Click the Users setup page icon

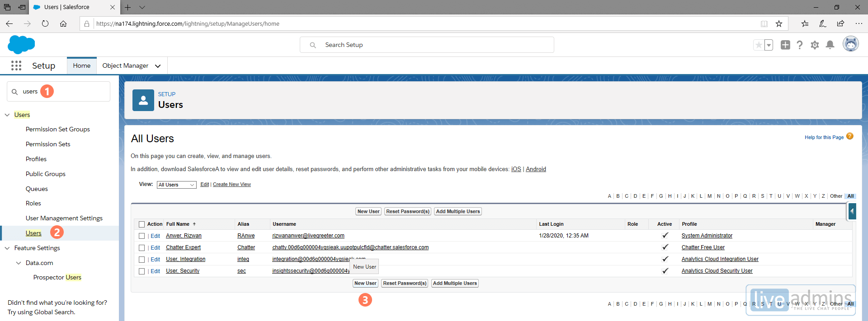143,100
